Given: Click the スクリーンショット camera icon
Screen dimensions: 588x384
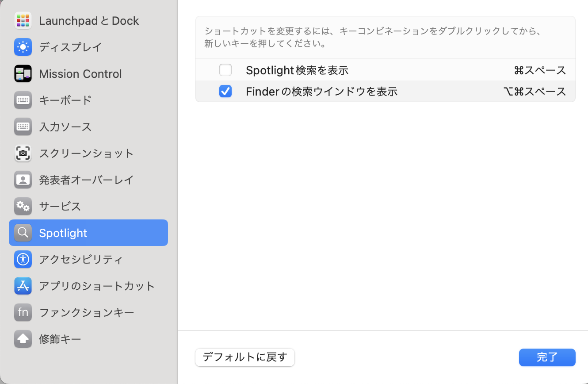Looking at the screenshot, I should pyautogui.click(x=23, y=153).
